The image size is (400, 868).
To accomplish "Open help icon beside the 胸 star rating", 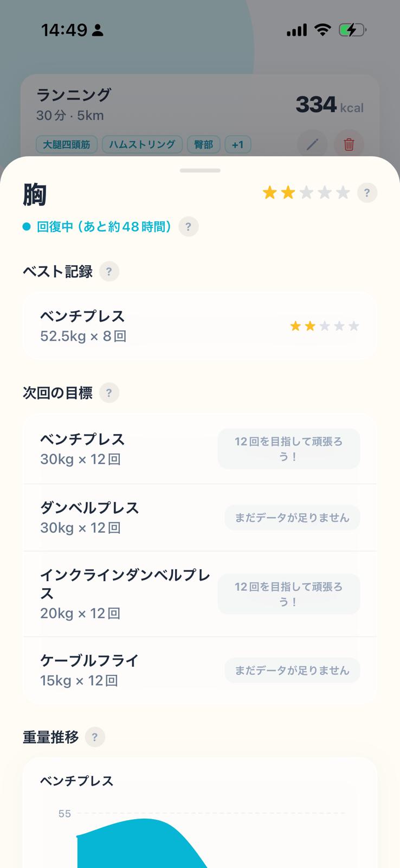I will point(367,193).
